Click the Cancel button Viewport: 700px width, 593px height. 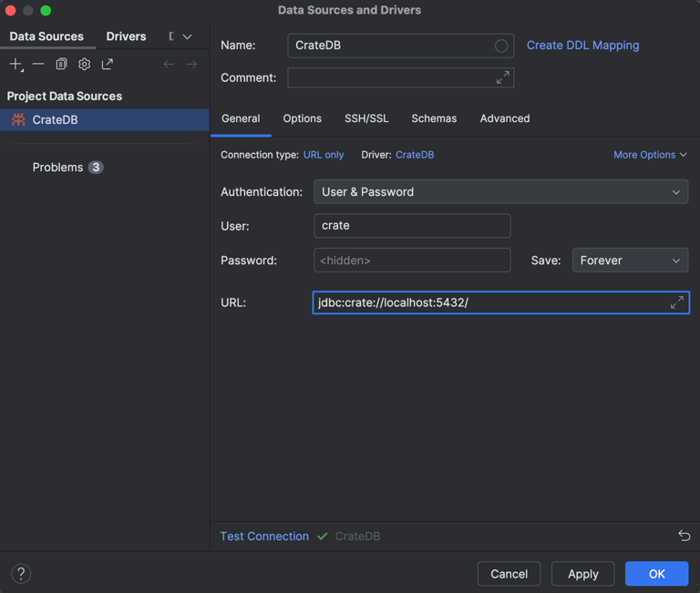tap(509, 574)
